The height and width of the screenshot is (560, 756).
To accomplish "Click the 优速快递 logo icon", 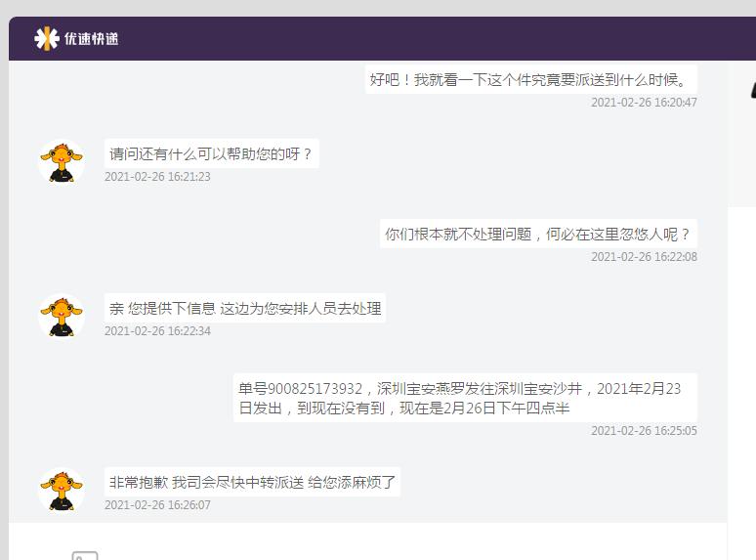I will [47, 38].
